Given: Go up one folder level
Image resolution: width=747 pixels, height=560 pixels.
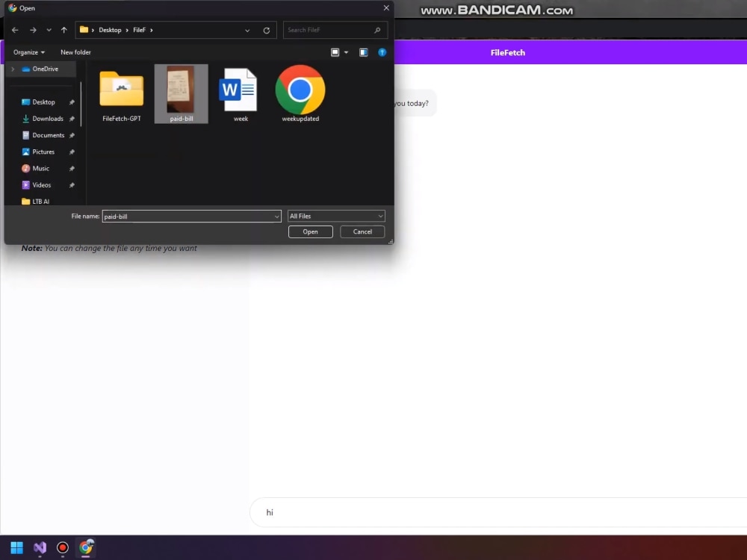Looking at the screenshot, I should (x=63, y=30).
